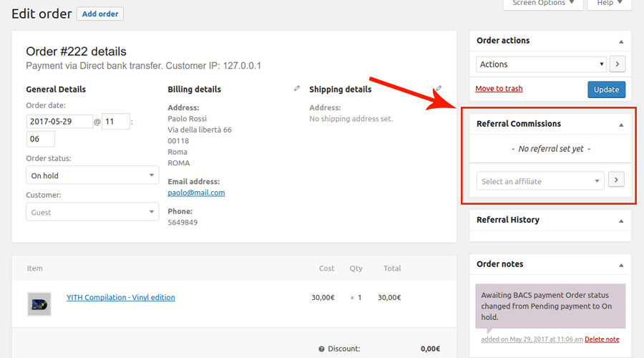644x358 pixels.
Task: Collapse the Order notes panel
Action: pyautogui.click(x=620, y=265)
